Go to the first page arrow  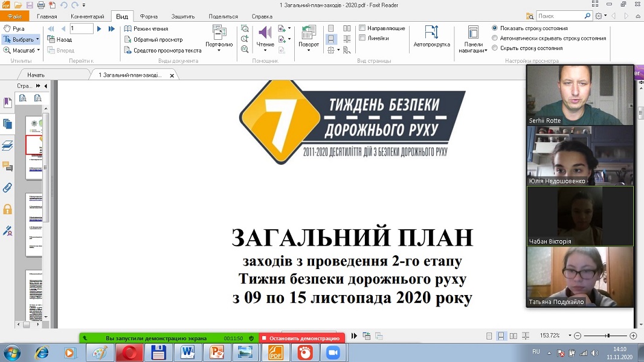point(51,29)
